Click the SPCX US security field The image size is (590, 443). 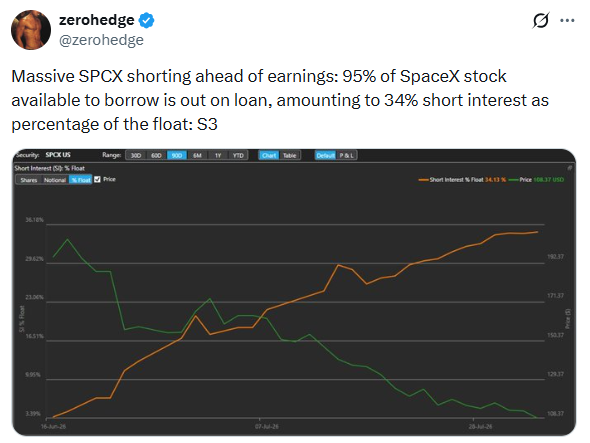point(58,155)
